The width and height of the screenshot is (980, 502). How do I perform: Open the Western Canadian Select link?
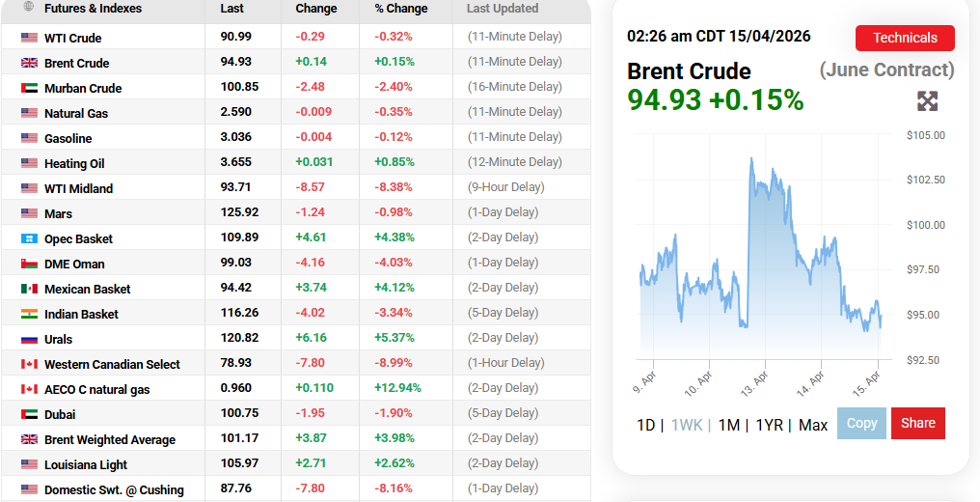pyautogui.click(x=112, y=364)
